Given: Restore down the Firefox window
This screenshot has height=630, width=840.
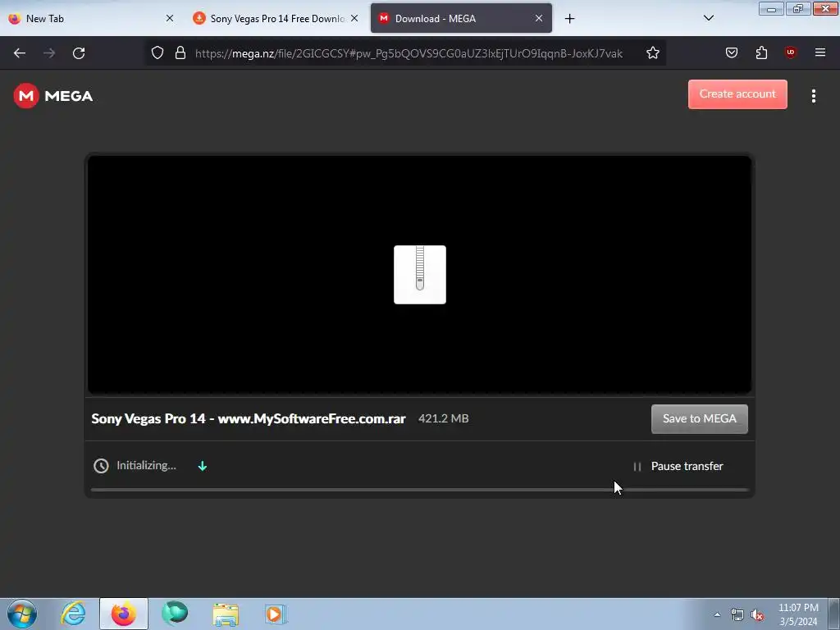Looking at the screenshot, I should pyautogui.click(x=798, y=8).
